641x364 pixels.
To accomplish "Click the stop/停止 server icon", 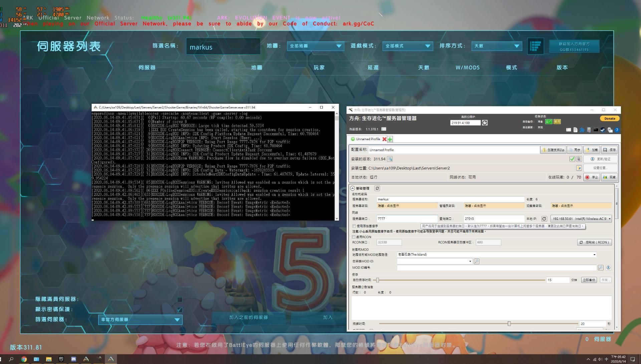I will [x=592, y=177].
